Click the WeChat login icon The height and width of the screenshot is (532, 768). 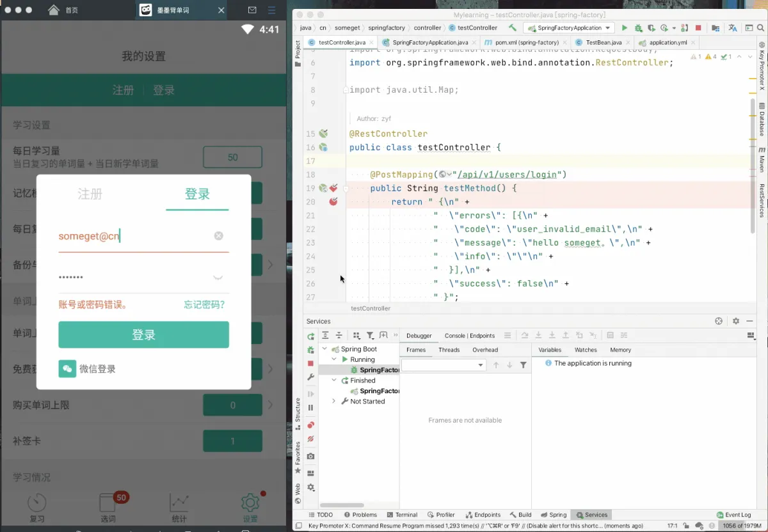[67, 369]
